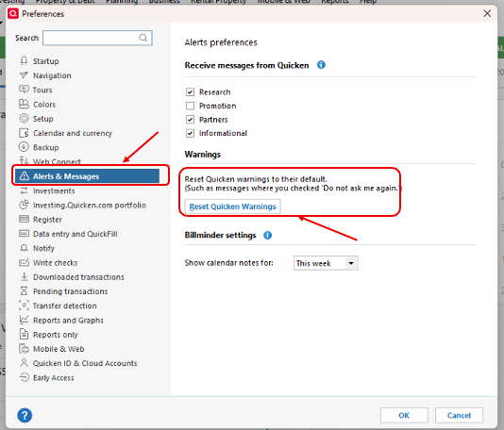Select Write checks preferences
This screenshot has height=430, width=504.
(x=56, y=263)
